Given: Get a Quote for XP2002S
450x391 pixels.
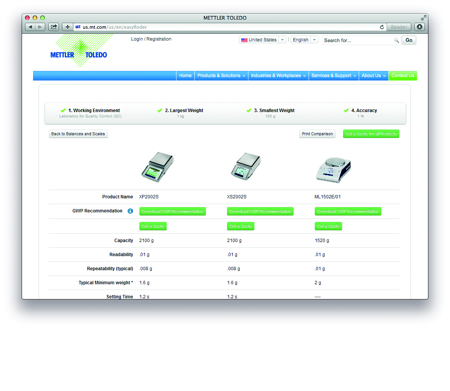Looking at the screenshot, I should 153,226.
